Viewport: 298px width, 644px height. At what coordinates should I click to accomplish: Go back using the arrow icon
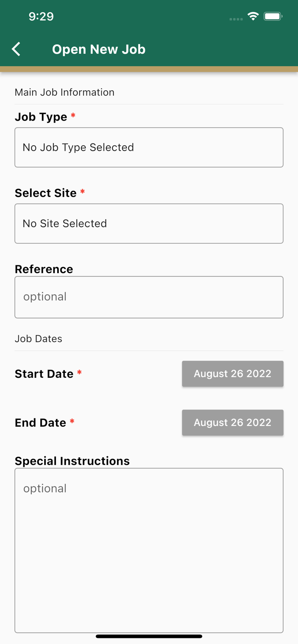click(16, 49)
